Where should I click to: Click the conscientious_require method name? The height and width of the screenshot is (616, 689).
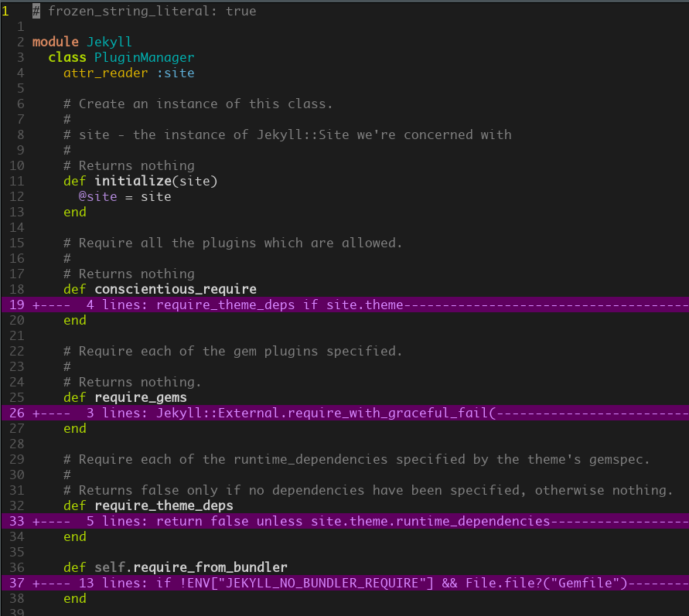pos(176,289)
